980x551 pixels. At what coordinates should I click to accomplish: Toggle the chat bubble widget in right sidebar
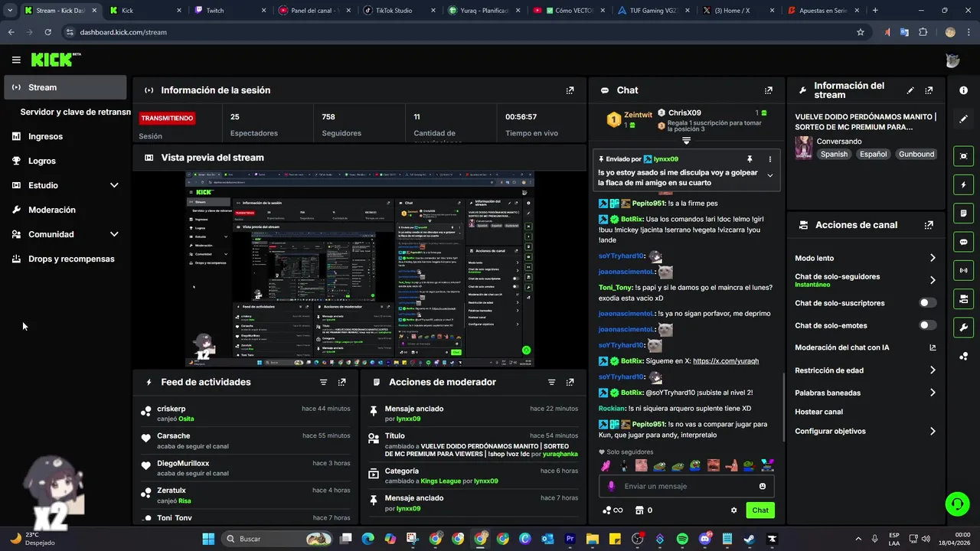click(x=963, y=241)
